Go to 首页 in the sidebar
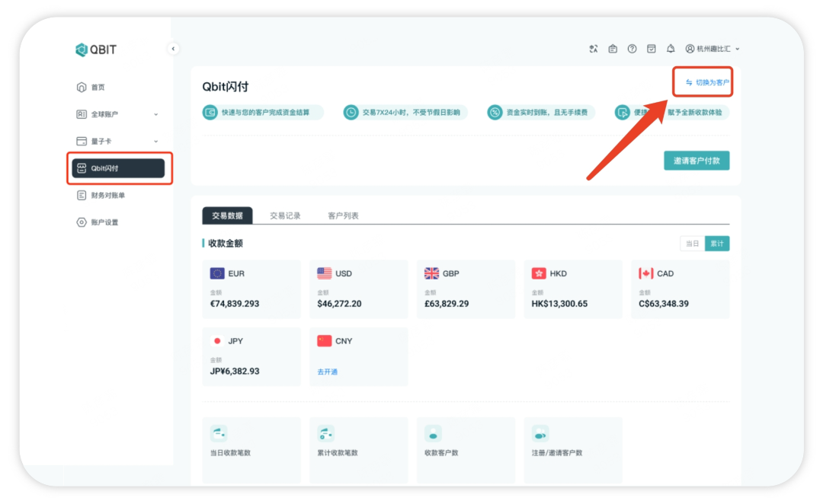The height and width of the screenshot is (504, 823). pos(98,87)
